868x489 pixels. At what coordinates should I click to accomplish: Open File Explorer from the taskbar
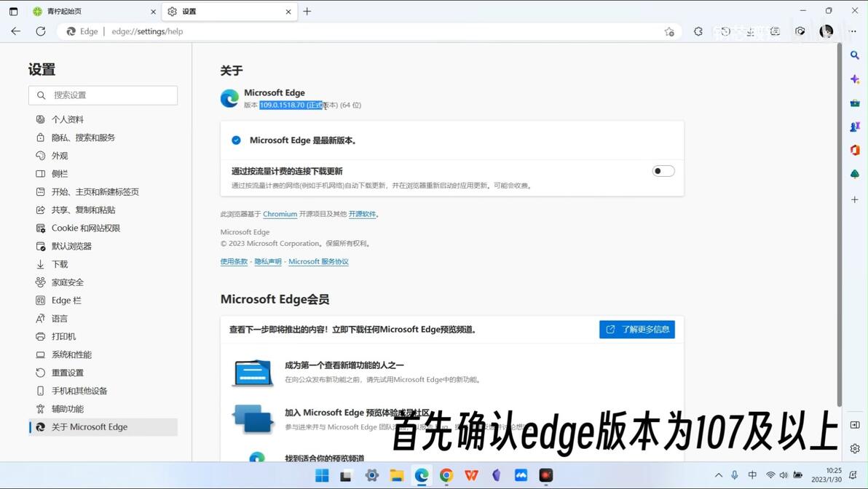click(396, 475)
